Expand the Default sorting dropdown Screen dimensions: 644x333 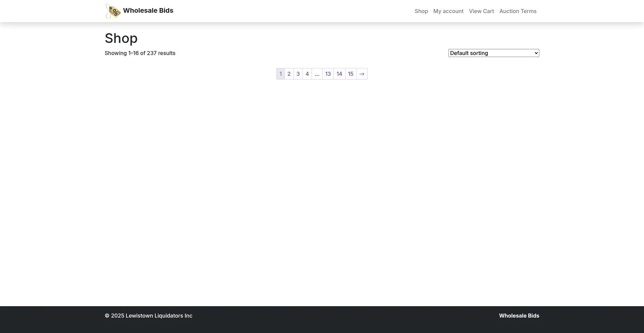tap(494, 53)
